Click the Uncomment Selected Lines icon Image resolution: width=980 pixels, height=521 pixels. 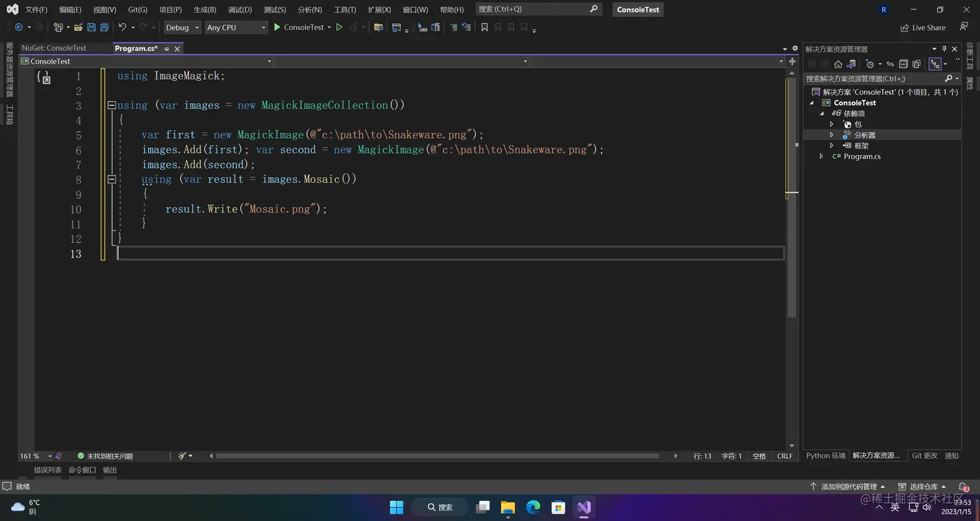[466, 27]
